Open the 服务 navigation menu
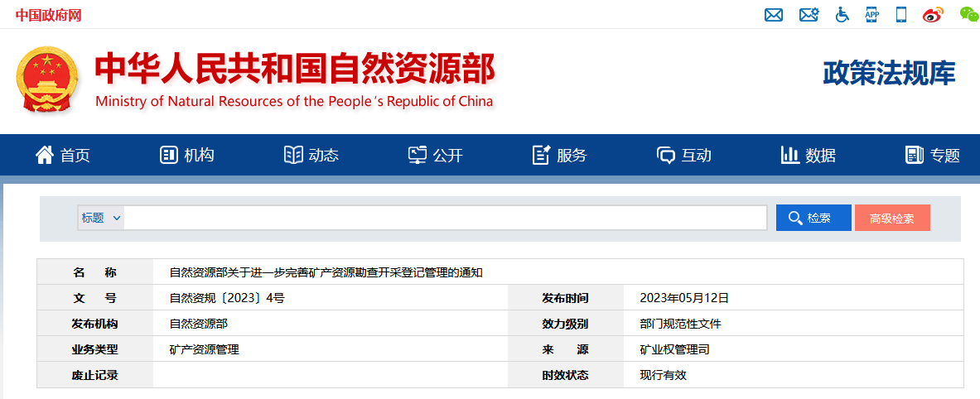The height and width of the screenshot is (399, 980). pyautogui.click(x=560, y=155)
